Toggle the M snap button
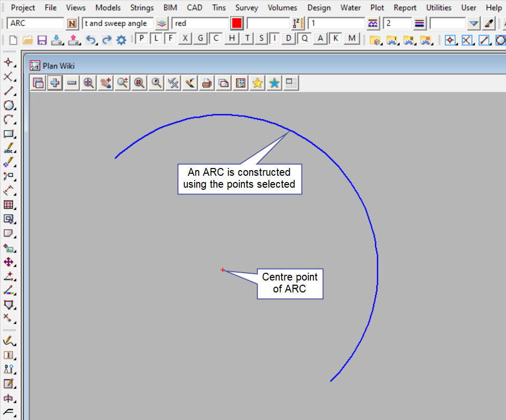This screenshot has height=420, width=506. [352, 38]
